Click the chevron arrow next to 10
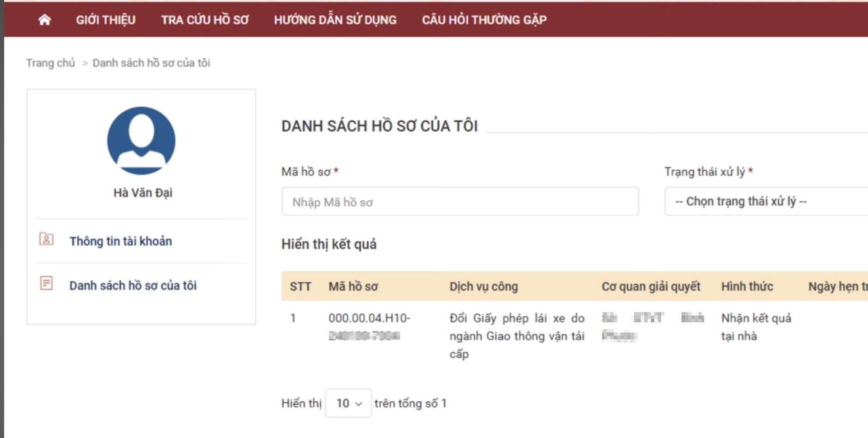This screenshot has height=438, width=868. click(x=359, y=404)
